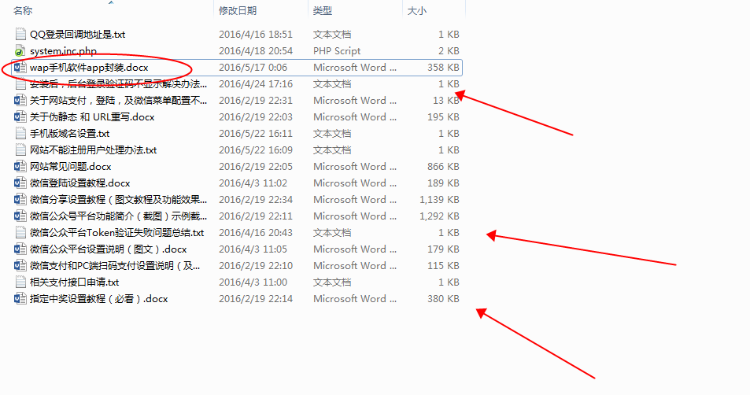The image size is (750, 395).
Task: Click the text icon of 安装后，后台登录验证码不显示 file
Action: (20, 84)
